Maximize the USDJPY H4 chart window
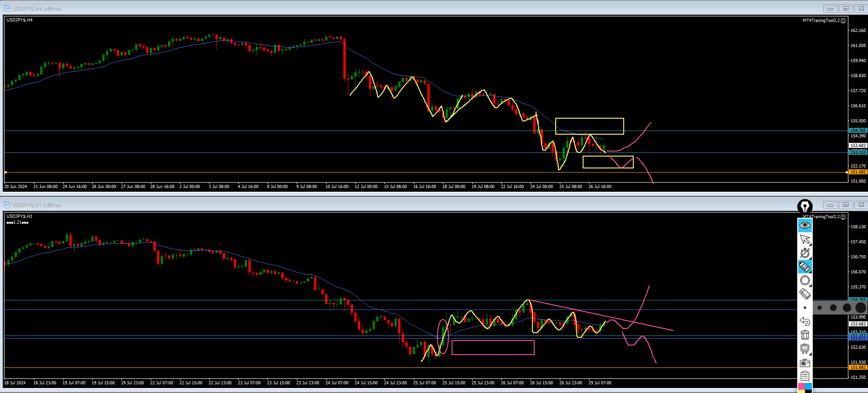Image resolution: width=868 pixels, height=393 pixels. coord(846,9)
